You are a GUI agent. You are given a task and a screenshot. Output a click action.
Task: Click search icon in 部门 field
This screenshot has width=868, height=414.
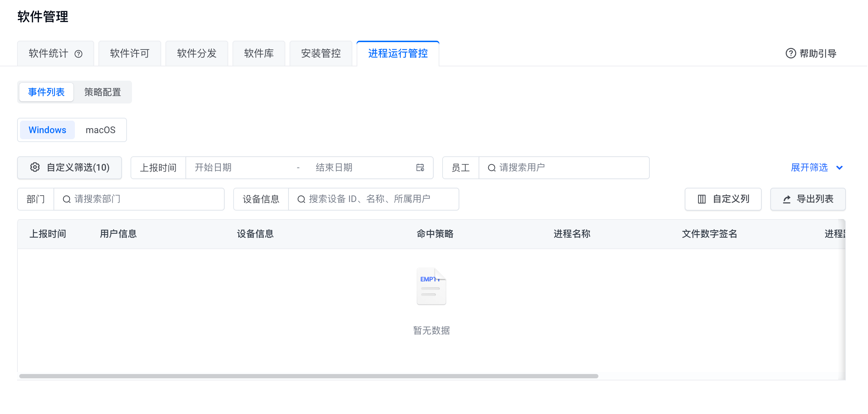(x=66, y=199)
